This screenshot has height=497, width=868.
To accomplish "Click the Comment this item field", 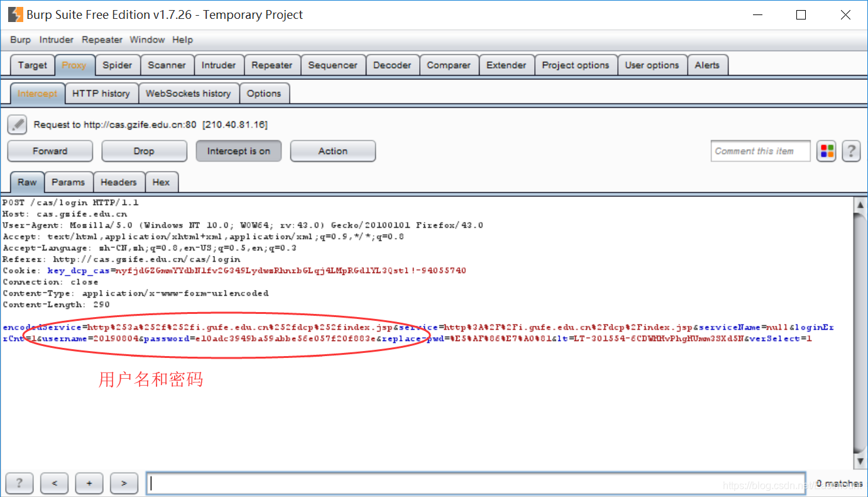I will pyautogui.click(x=761, y=151).
